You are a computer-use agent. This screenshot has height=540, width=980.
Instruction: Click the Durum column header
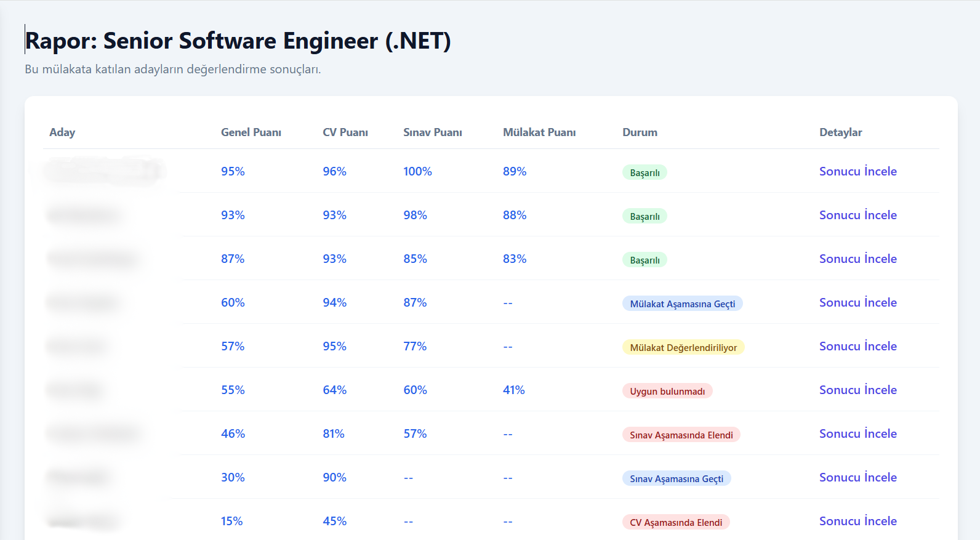tap(640, 132)
